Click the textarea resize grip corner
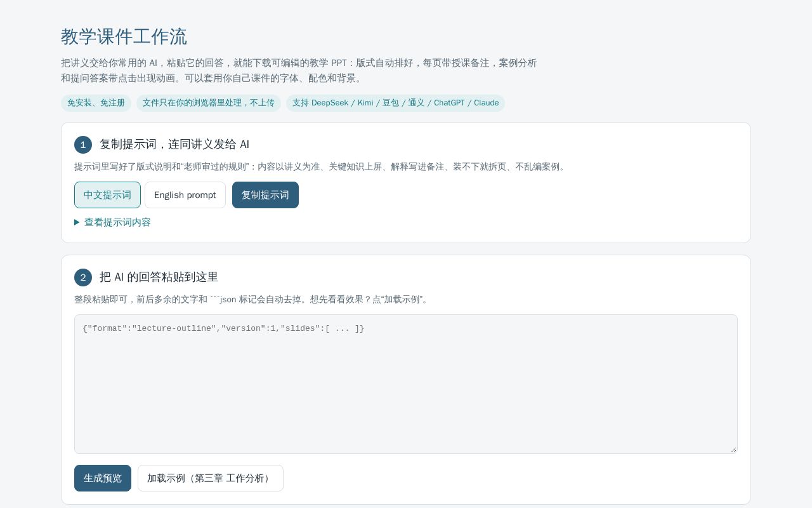This screenshot has width=812, height=508. click(733, 450)
